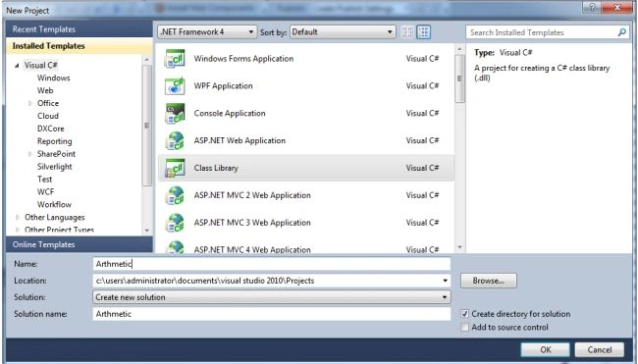Click the template list vertical scrollbar thumb

point(459,78)
